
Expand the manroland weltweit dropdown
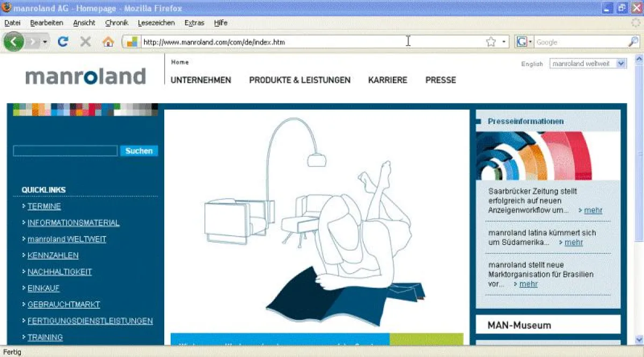621,63
